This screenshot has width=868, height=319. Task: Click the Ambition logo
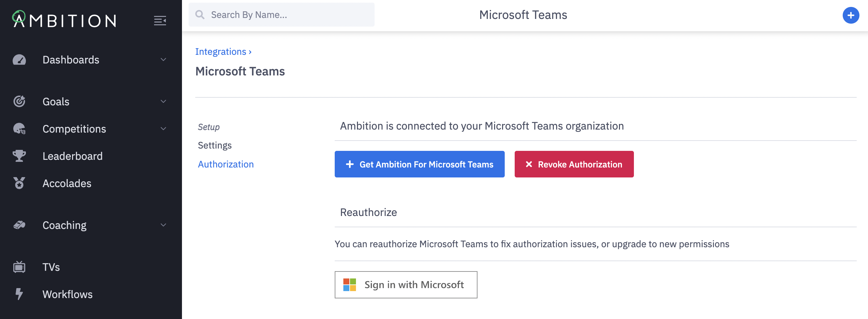[64, 20]
